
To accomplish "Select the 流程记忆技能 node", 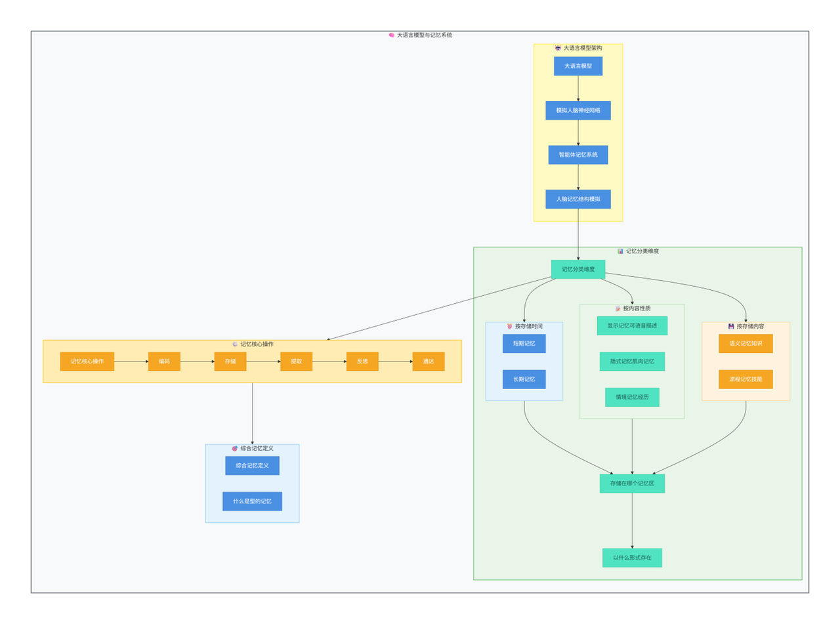I will pos(745,379).
